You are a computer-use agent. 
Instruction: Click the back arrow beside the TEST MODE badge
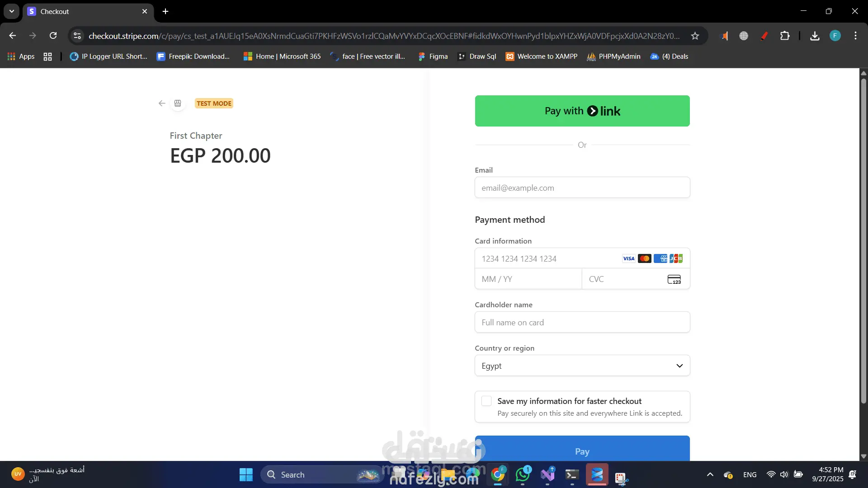162,103
